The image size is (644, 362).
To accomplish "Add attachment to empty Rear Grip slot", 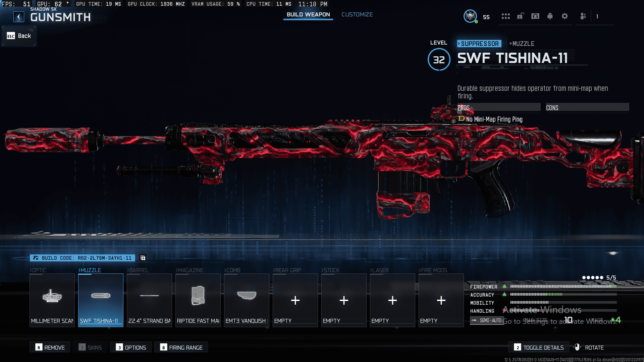I will [x=295, y=300].
